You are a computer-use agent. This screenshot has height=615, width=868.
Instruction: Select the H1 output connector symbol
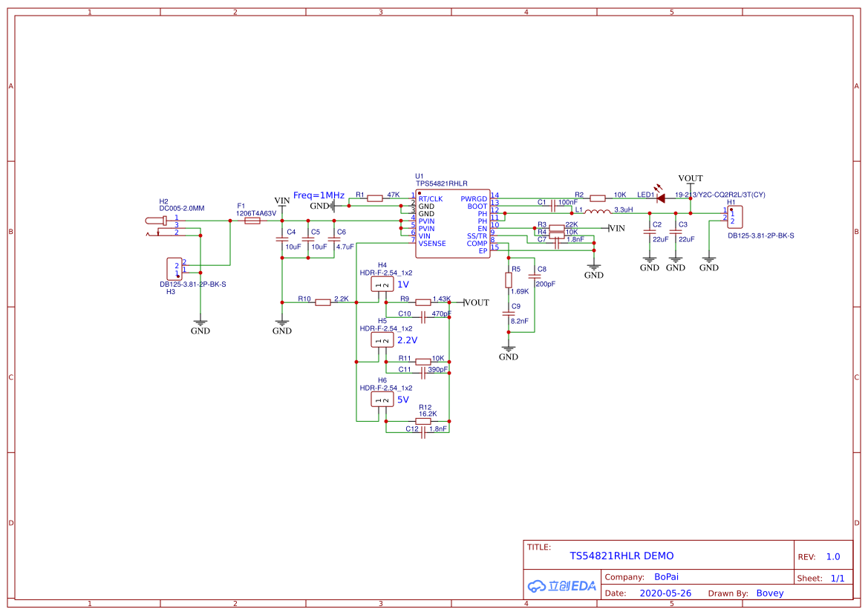click(x=734, y=218)
